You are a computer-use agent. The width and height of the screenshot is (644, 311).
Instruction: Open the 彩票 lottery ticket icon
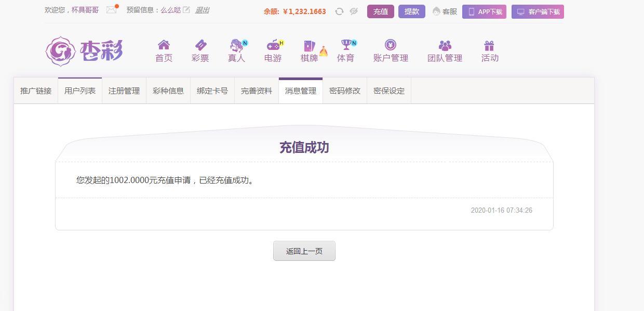[x=200, y=45]
